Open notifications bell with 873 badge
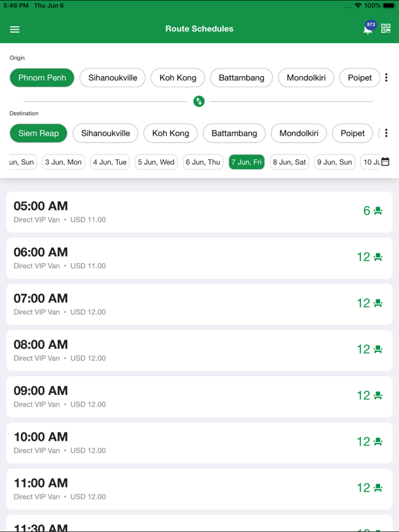Viewport: 399px width, 532px height. [369, 28]
